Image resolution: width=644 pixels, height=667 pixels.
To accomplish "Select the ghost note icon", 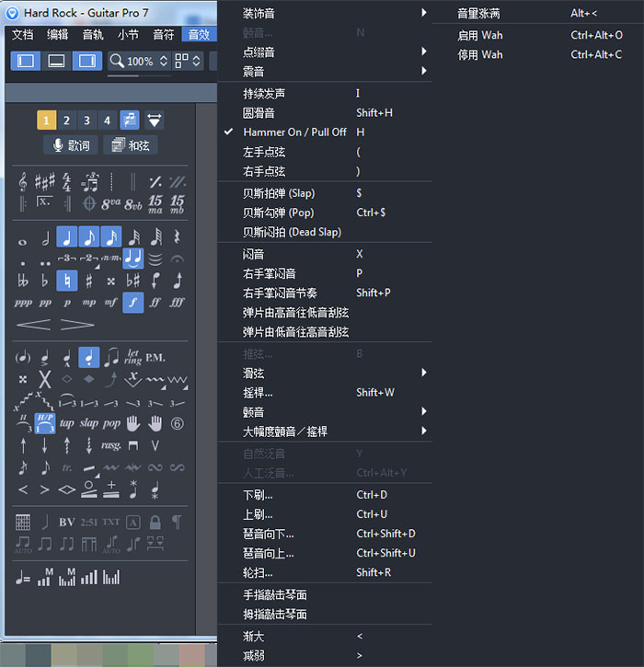I will pyautogui.click(x=23, y=357).
